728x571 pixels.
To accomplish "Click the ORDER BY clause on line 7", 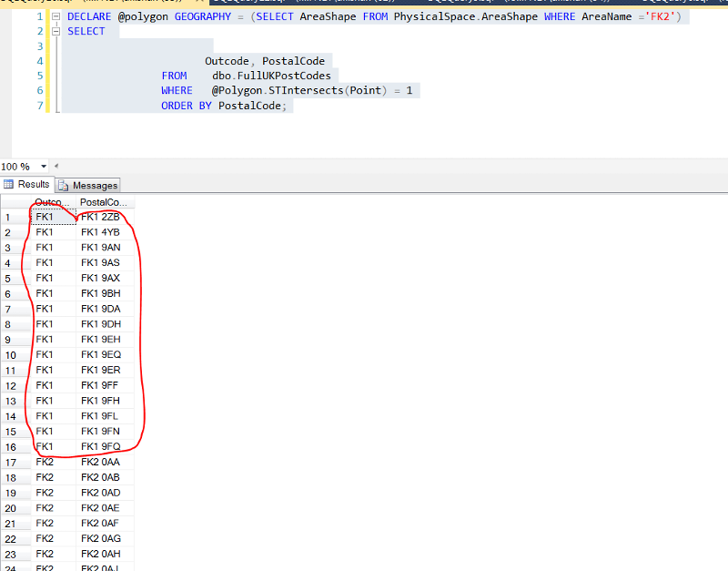I will pyautogui.click(x=187, y=105).
